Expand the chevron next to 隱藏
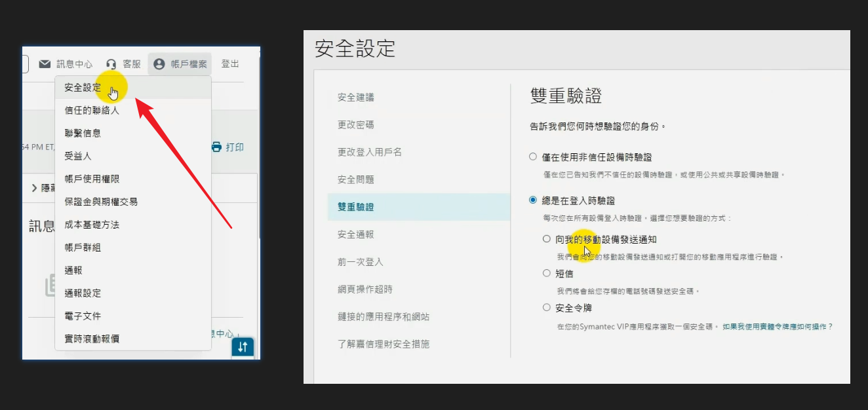Screen dimensions: 868x410 click(35, 188)
